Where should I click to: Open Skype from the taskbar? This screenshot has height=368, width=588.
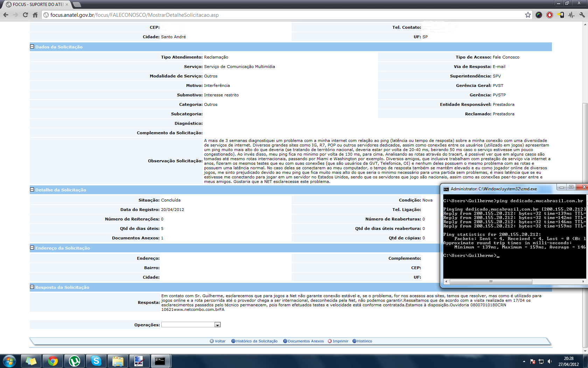[96, 361]
